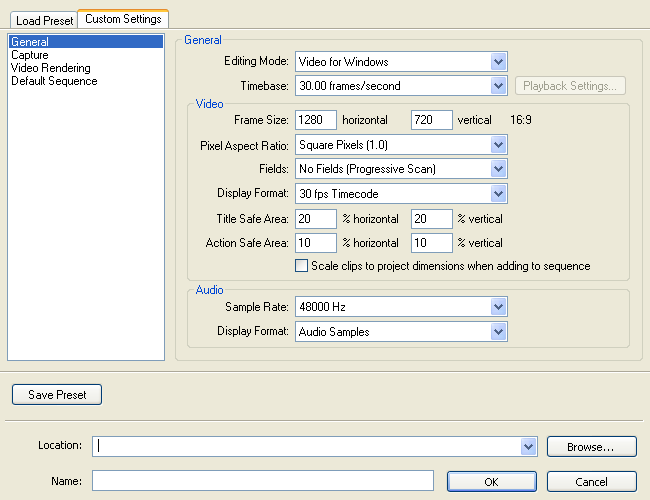Confirm with the OK button
The image size is (650, 500).
coord(492,481)
